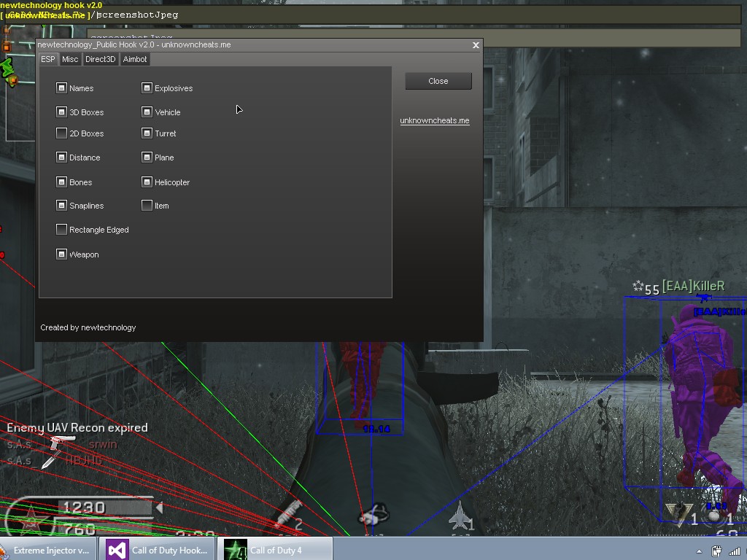
Task: Open the network signal tray icon
Action: (735, 551)
